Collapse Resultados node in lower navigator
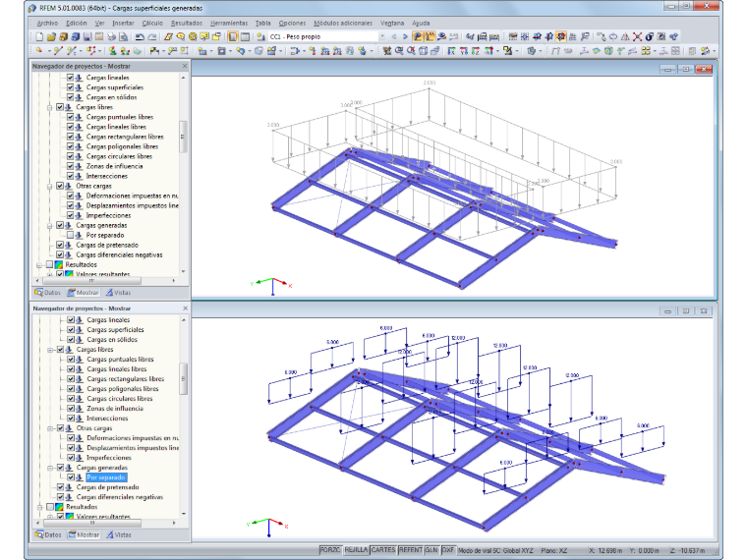 40,508
